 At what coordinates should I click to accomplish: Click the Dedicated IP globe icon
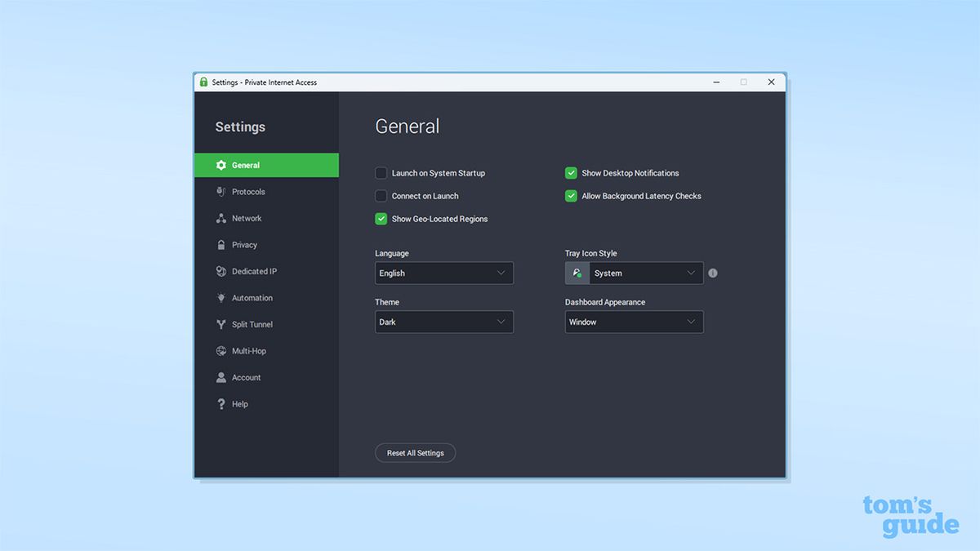pyautogui.click(x=221, y=271)
